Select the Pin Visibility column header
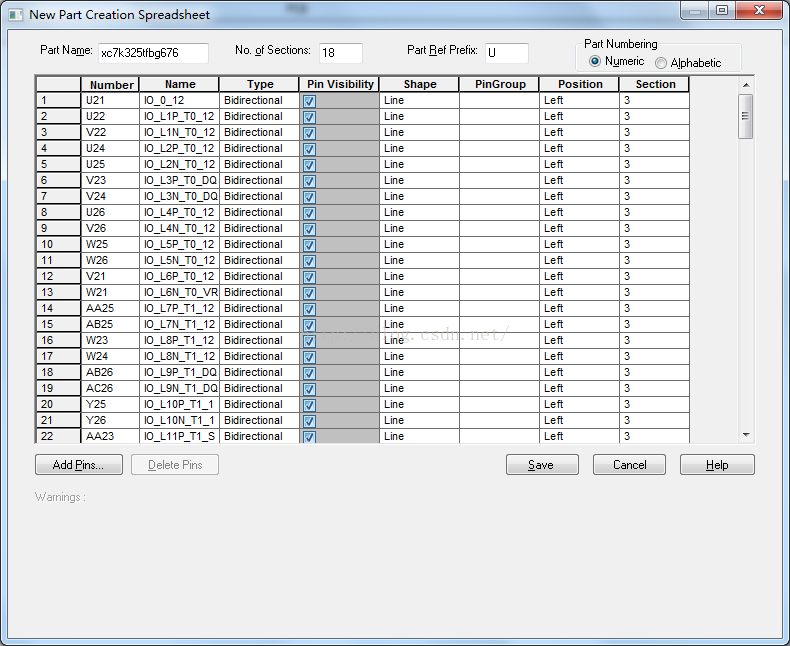 (x=339, y=84)
